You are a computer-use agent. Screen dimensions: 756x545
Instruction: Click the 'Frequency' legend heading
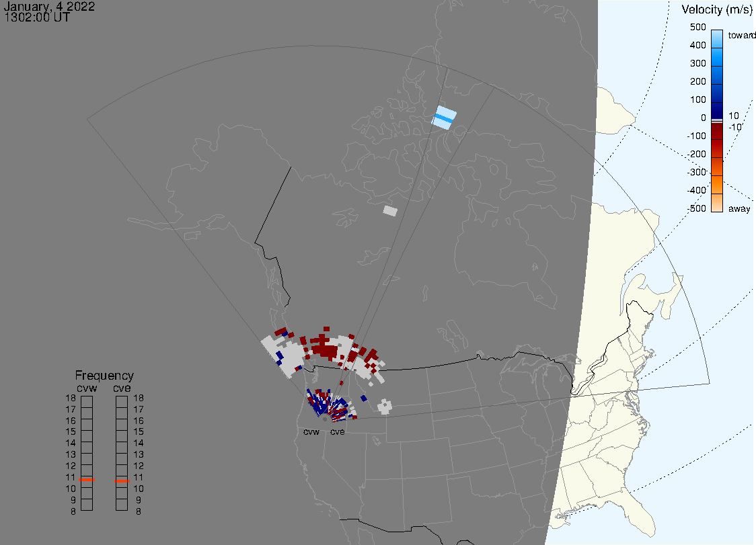[104, 376]
